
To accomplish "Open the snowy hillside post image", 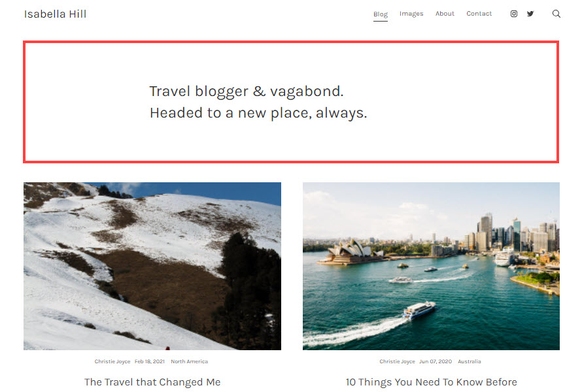I will tap(152, 266).
